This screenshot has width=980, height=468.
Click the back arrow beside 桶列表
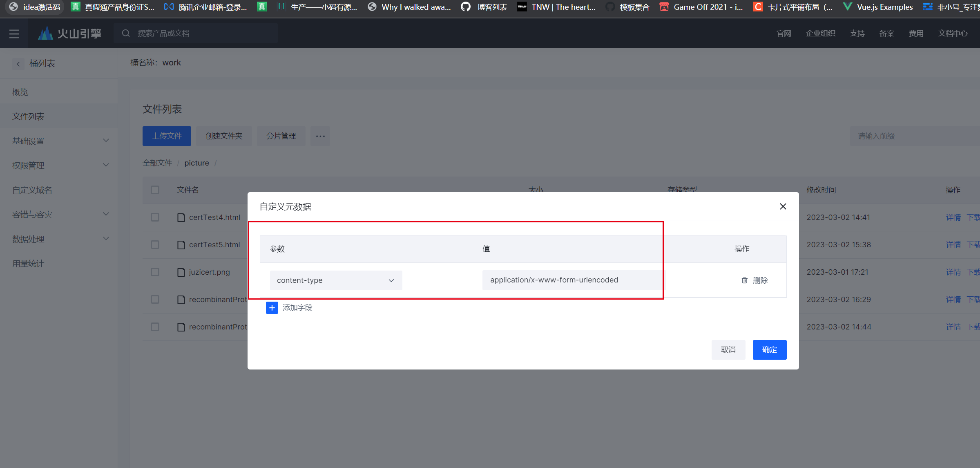click(x=18, y=64)
